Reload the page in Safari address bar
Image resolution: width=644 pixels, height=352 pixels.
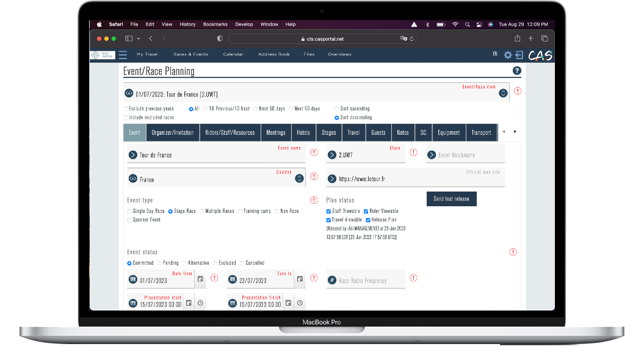point(411,38)
